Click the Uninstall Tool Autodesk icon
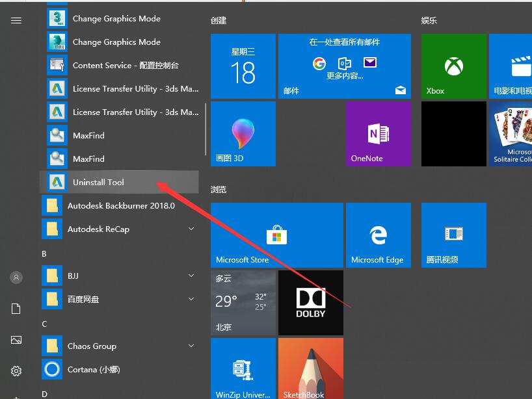Screen dimensions: 532x399 (x=57, y=182)
